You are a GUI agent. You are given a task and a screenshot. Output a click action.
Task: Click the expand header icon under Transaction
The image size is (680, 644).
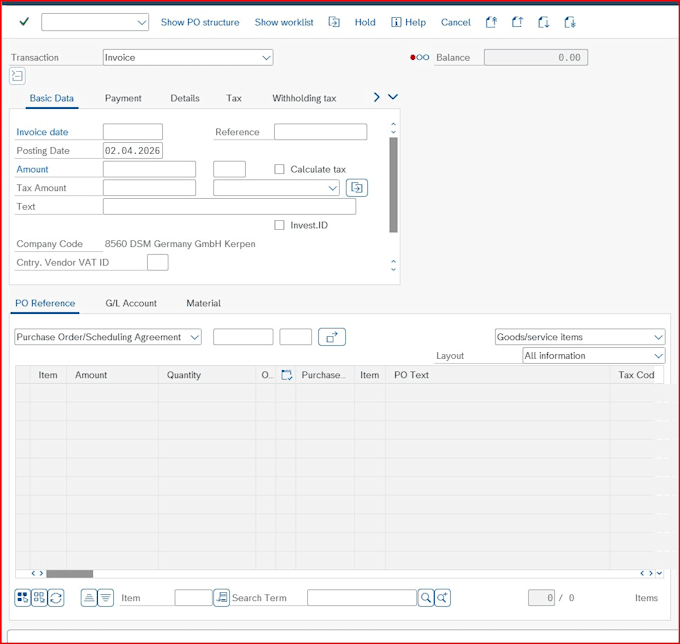17,76
